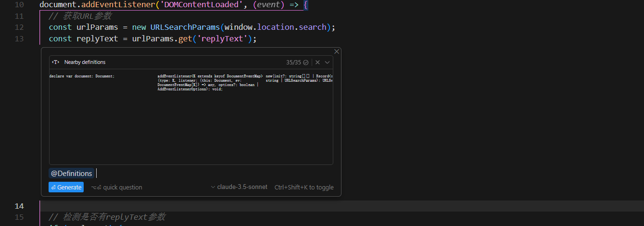Click the 35/35 checkmark circle icon
This screenshot has height=226, width=644.
(305, 63)
